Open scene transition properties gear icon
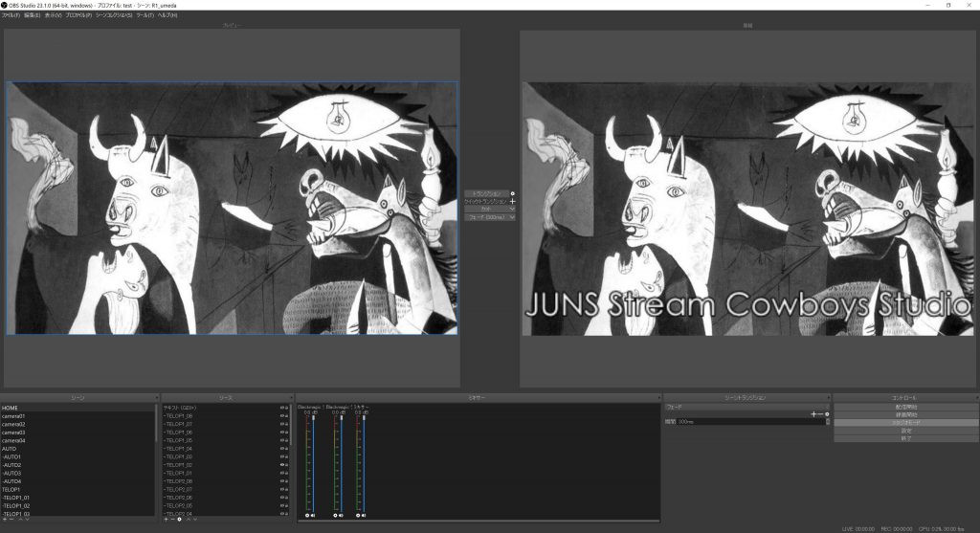The width and height of the screenshot is (980, 533). (827, 414)
